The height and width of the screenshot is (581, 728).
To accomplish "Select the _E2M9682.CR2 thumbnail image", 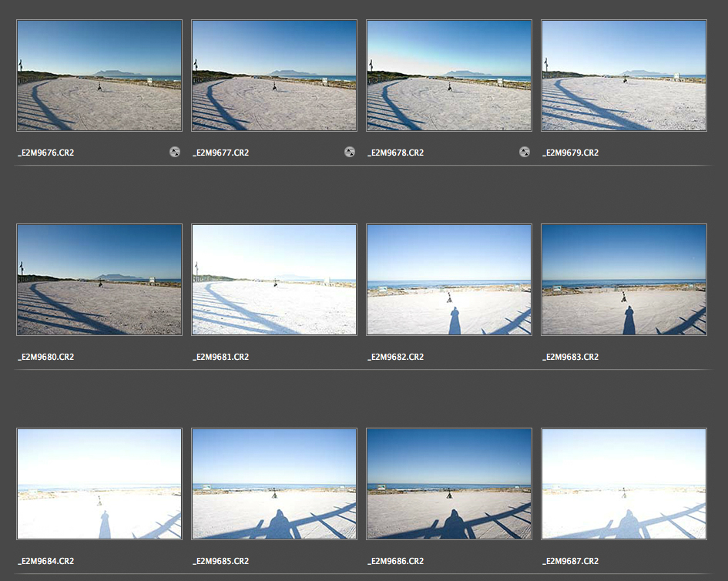I will coord(449,280).
